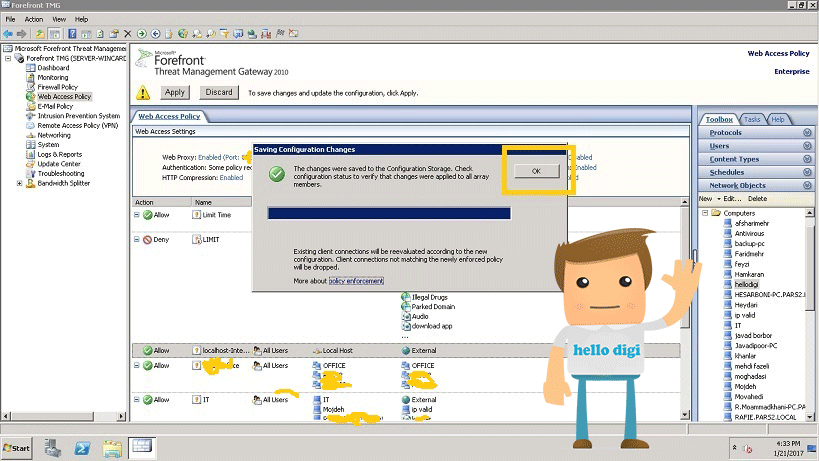Click the hellodigi computer object in Toolbox
The image size is (819, 461).
(746, 285)
